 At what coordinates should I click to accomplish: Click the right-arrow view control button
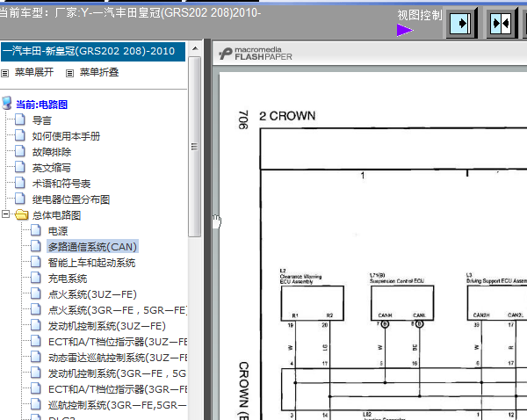click(460, 24)
